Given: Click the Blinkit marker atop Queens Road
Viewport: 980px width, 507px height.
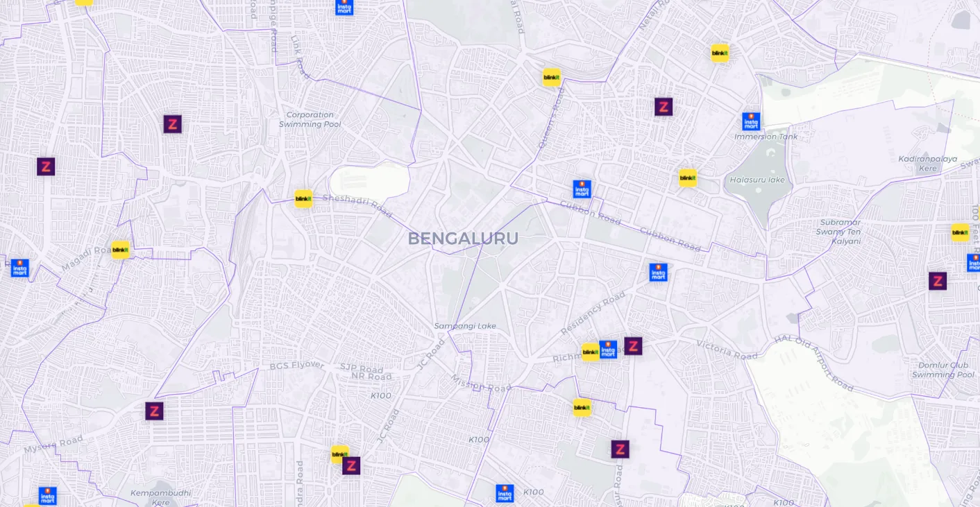Looking at the screenshot, I should pos(551,77).
